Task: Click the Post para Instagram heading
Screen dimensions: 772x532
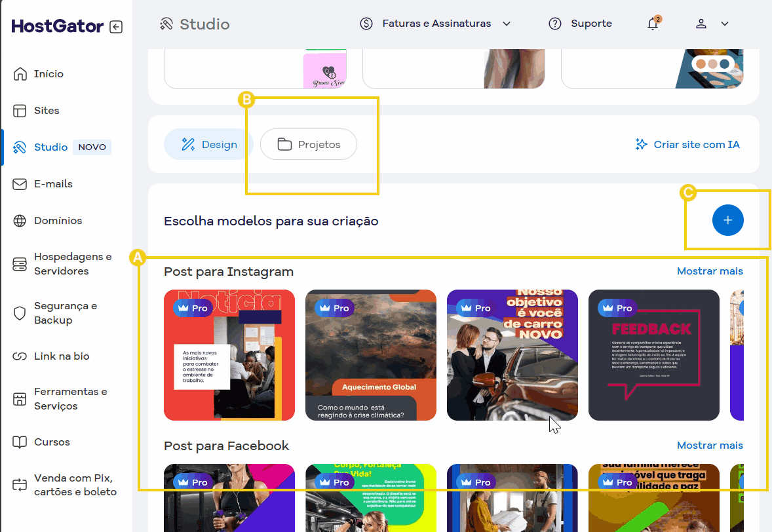Action: 229,272
